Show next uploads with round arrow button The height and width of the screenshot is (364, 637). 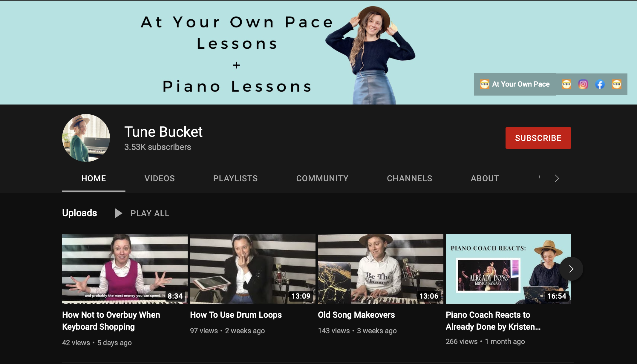(x=571, y=269)
